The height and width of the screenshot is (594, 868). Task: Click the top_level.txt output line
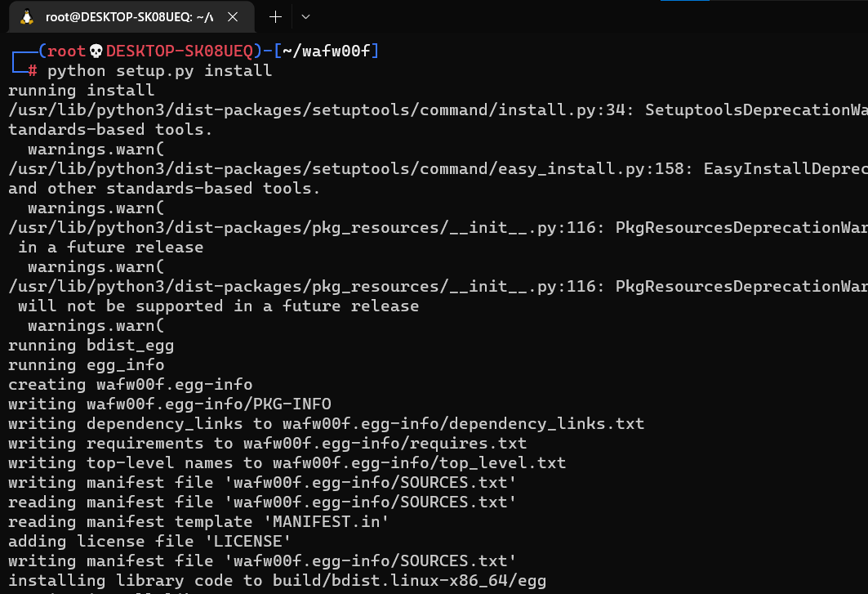[287, 463]
